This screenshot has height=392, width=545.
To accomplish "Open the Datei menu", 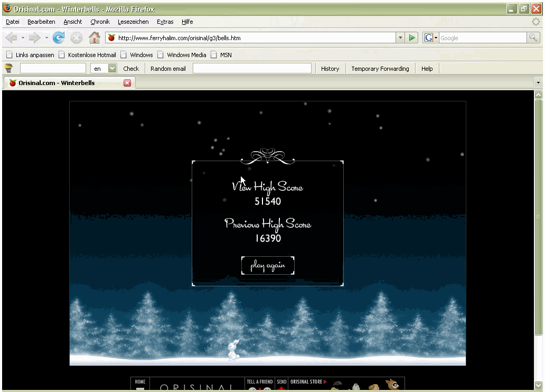I will point(13,22).
